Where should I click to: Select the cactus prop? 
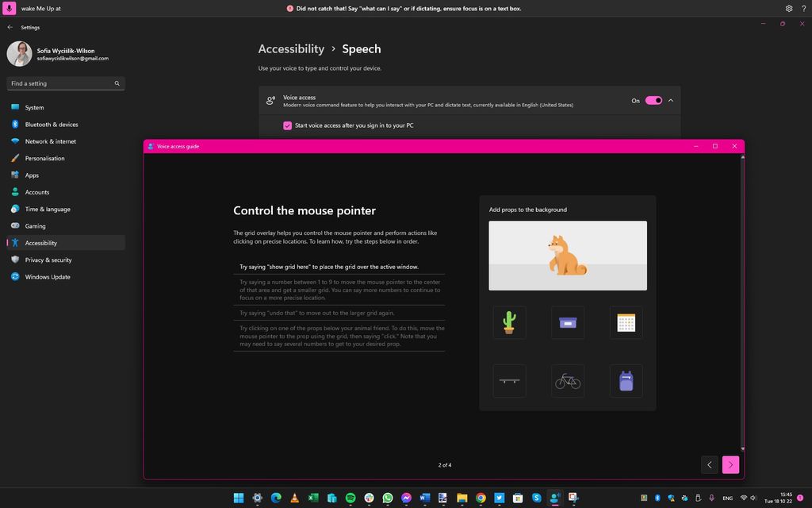coord(509,321)
